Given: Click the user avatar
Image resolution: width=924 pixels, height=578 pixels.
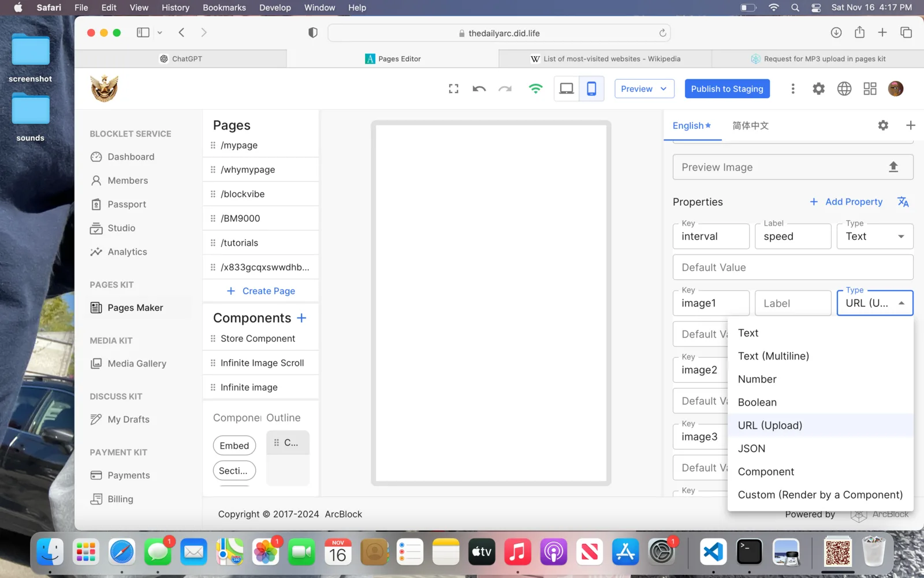Looking at the screenshot, I should point(896,88).
